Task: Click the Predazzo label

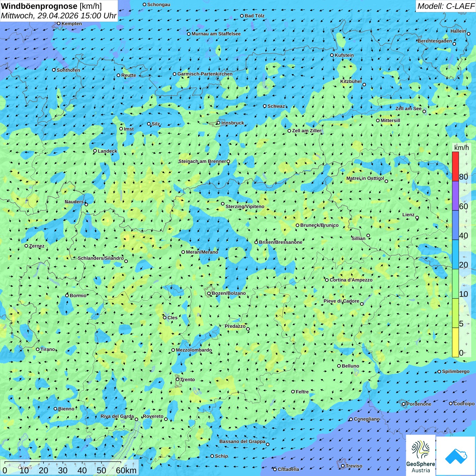Action: [235, 326]
